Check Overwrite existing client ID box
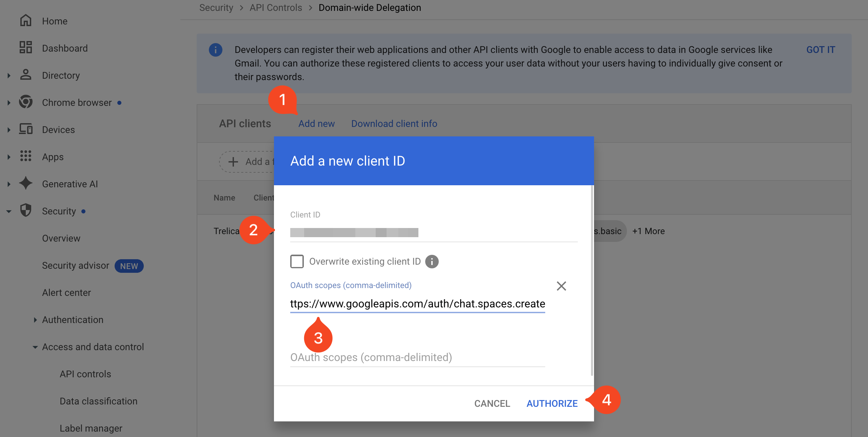This screenshot has height=437, width=868. [297, 262]
